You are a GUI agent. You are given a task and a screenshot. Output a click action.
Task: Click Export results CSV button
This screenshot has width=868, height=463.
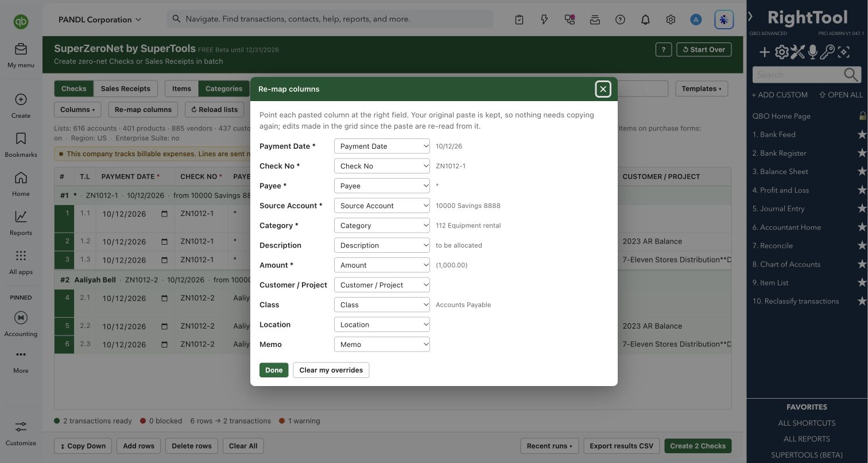621,446
